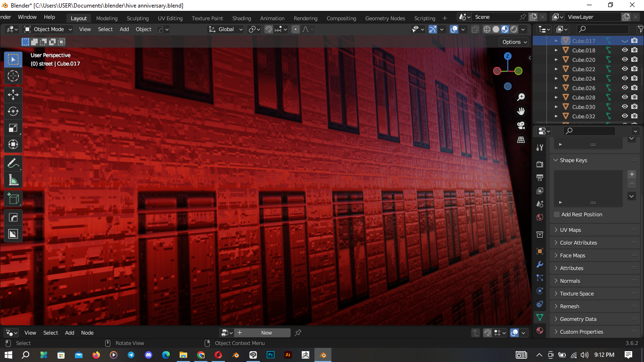Viewport: 644px width, 362px height.
Task: Open the Object properties tab
Action: [x=540, y=251]
